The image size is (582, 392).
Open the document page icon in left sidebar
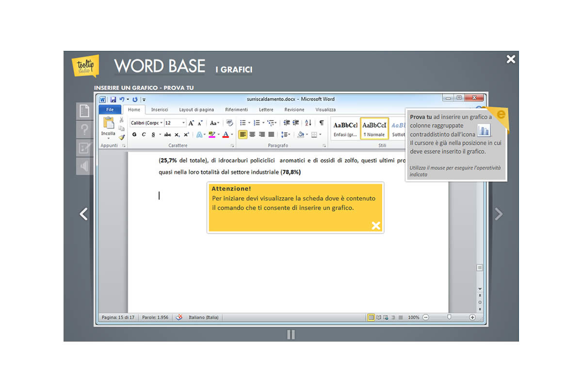click(x=84, y=111)
